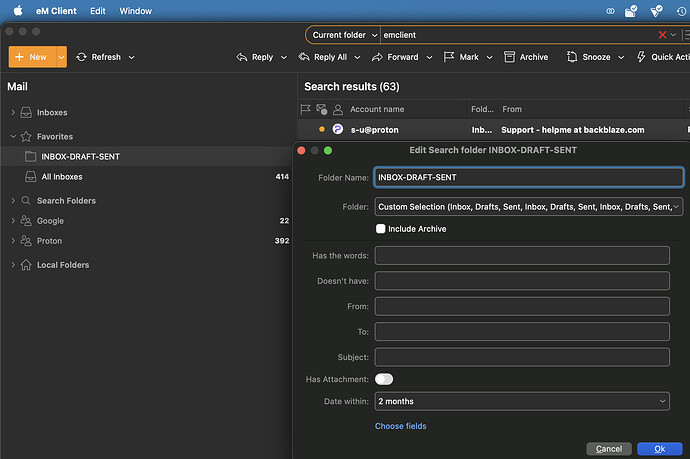The height and width of the screenshot is (459, 690).
Task: Enable the Include Archive checkbox
Action: click(x=380, y=229)
